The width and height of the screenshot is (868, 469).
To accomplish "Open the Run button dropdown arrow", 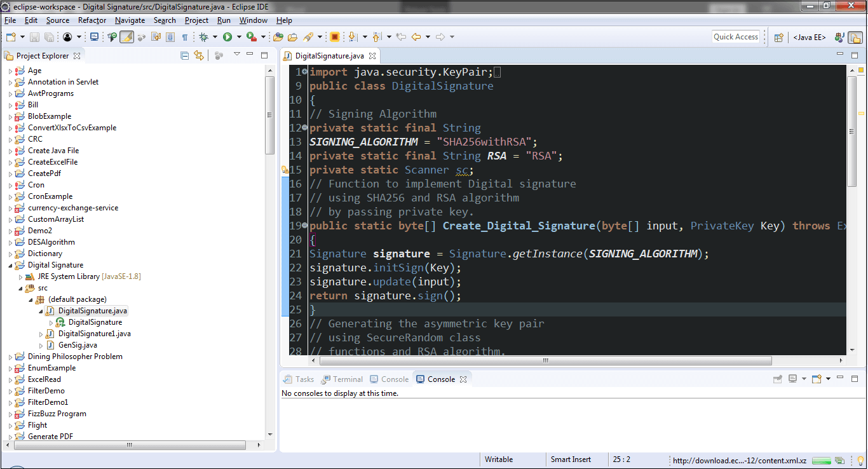I will pos(238,37).
